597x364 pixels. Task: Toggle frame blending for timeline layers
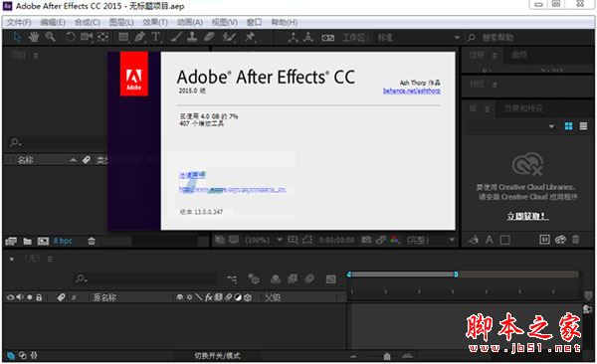(293, 279)
